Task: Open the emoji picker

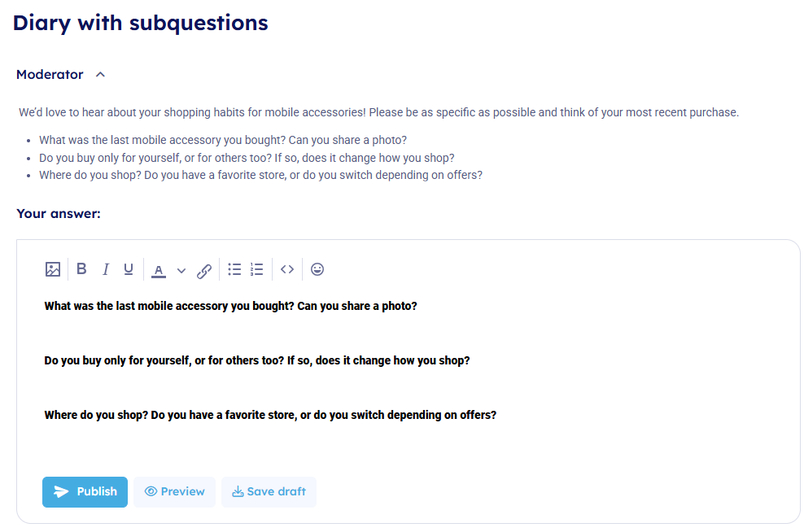Action: pyautogui.click(x=317, y=269)
